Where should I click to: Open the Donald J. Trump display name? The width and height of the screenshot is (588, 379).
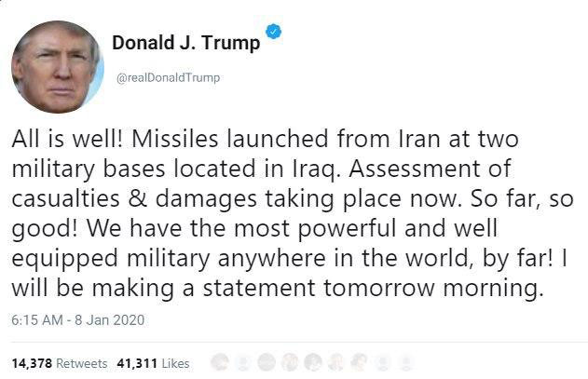[186, 44]
